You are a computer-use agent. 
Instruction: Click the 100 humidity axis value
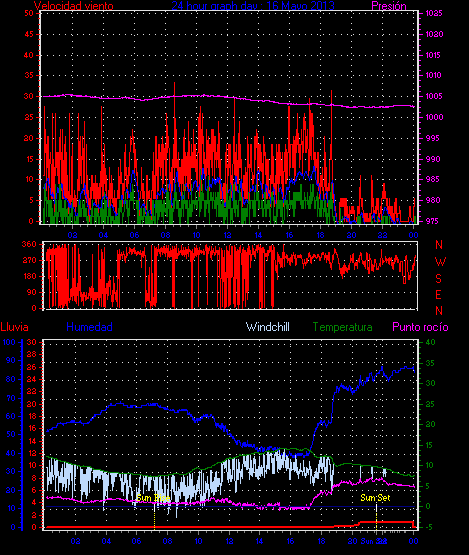[x=9, y=342]
